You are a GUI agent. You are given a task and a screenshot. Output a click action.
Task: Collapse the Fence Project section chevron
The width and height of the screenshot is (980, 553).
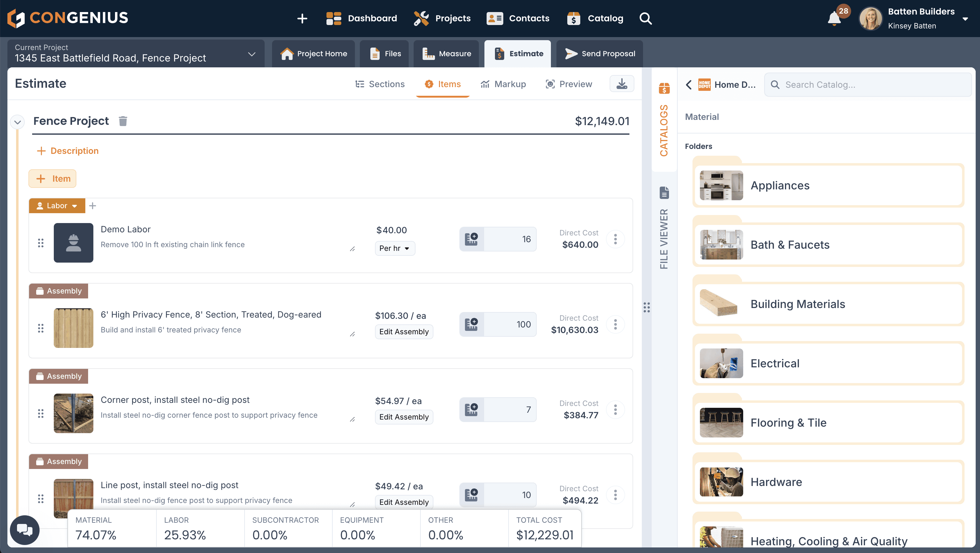pyautogui.click(x=18, y=122)
